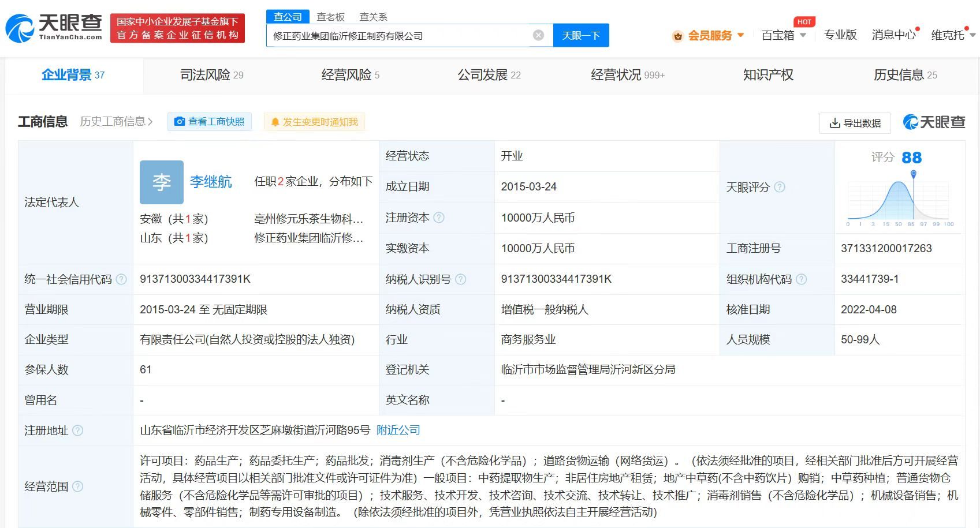Click the crown icon on 会员服务

pyautogui.click(x=677, y=35)
